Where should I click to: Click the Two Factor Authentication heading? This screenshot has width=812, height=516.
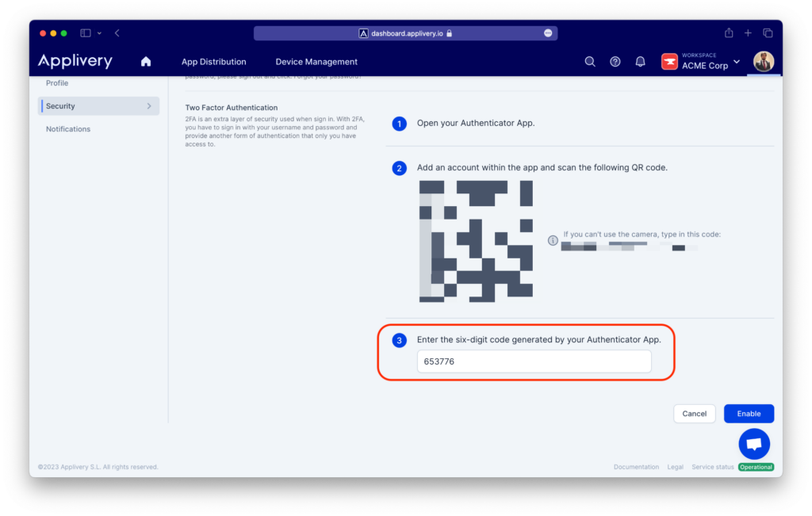click(x=232, y=108)
